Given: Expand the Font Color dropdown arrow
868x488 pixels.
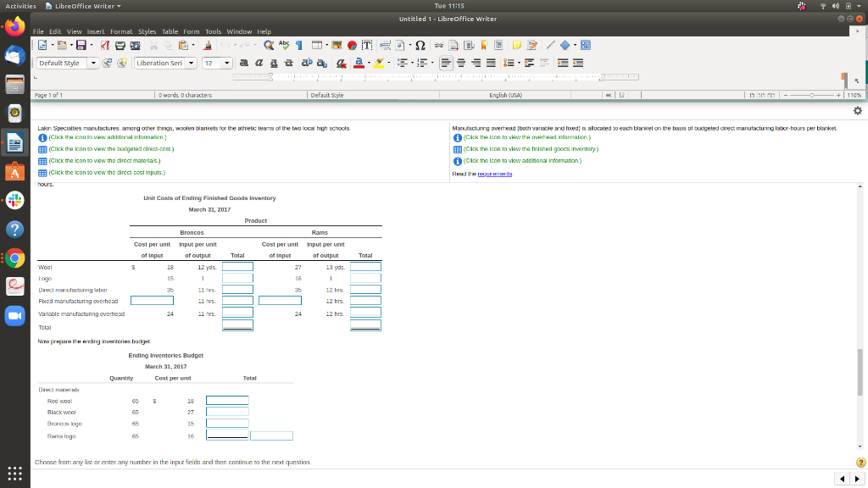Looking at the screenshot, I should [x=370, y=63].
